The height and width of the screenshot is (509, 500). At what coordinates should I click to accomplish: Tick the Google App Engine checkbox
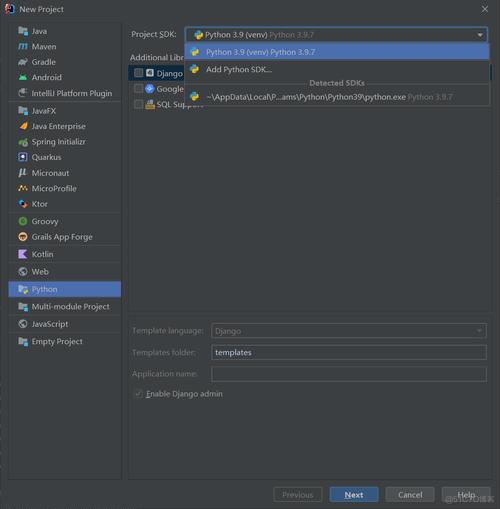click(x=138, y=89)
